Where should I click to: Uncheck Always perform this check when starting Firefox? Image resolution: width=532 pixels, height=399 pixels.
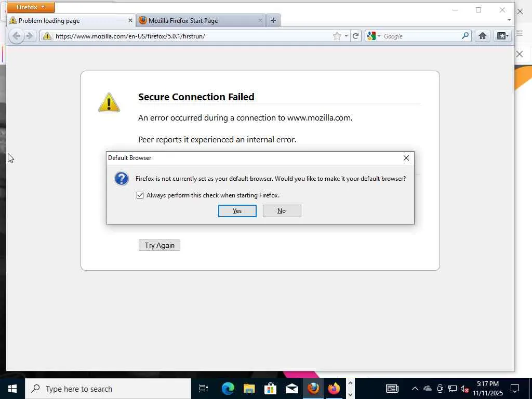tap(140, 195)
